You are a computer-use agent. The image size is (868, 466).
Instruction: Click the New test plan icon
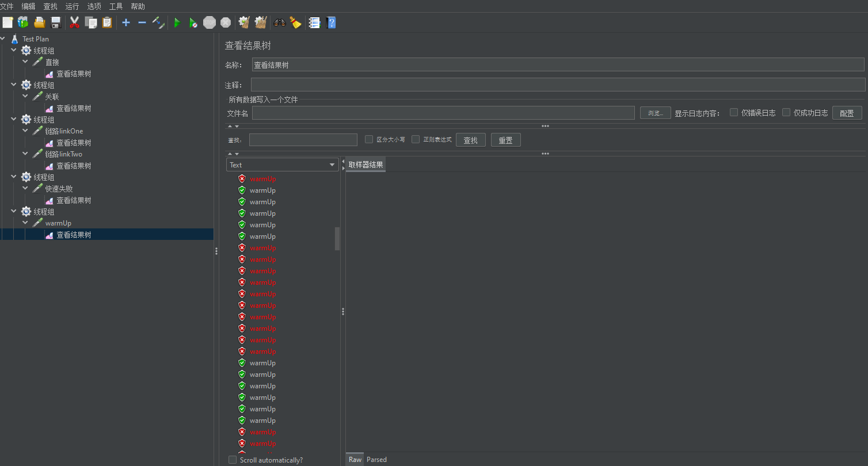[x=7, y=22]
